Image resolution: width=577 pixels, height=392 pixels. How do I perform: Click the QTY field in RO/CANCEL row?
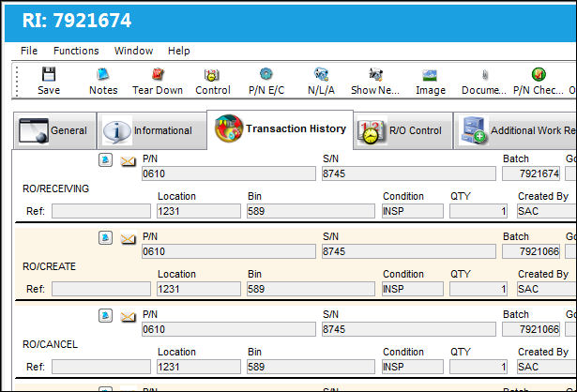pos(478,367)
